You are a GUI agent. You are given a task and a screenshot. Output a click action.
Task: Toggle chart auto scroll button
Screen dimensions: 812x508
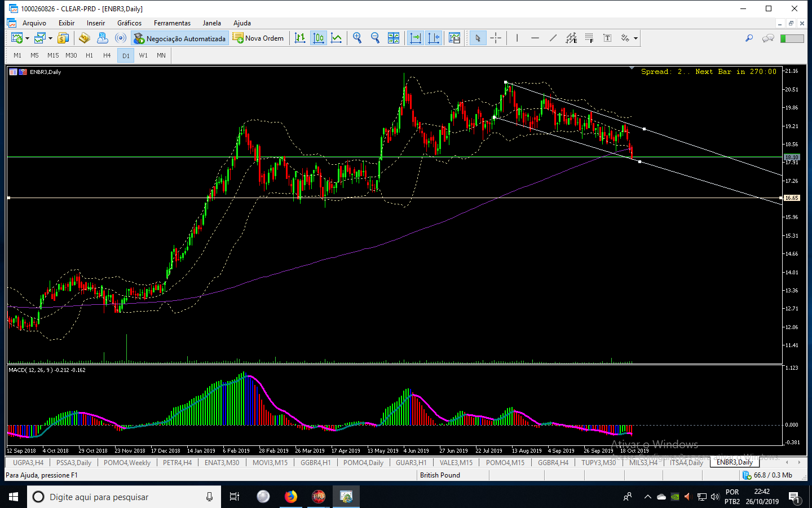coord(416,38)
